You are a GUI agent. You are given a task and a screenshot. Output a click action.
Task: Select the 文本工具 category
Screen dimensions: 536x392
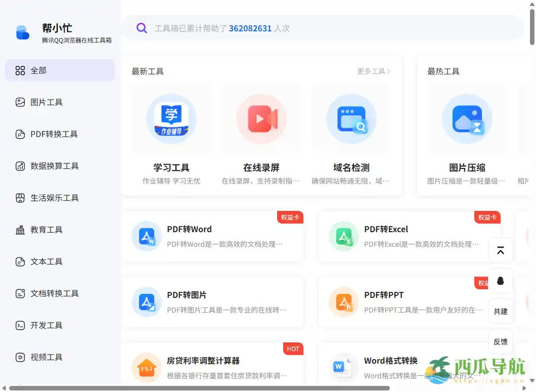(46, 262)
